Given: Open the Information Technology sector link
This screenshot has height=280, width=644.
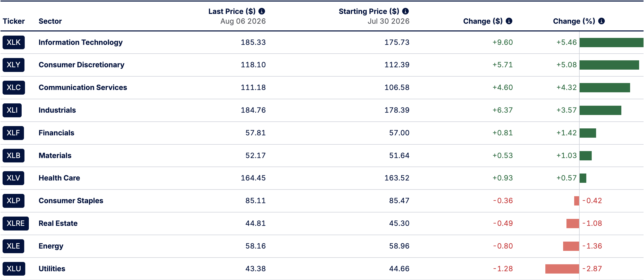Looking at the screenshot, I should tap(81, 42).
